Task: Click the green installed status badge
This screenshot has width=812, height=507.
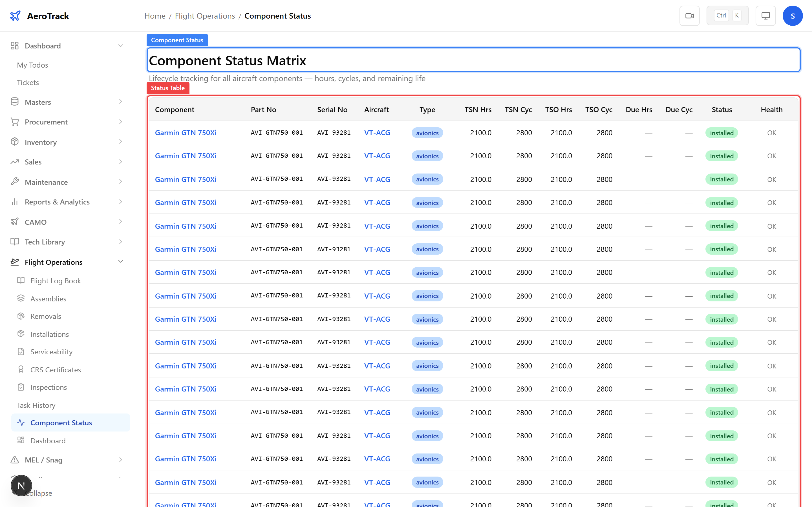Action: click(x=722, y=132)
